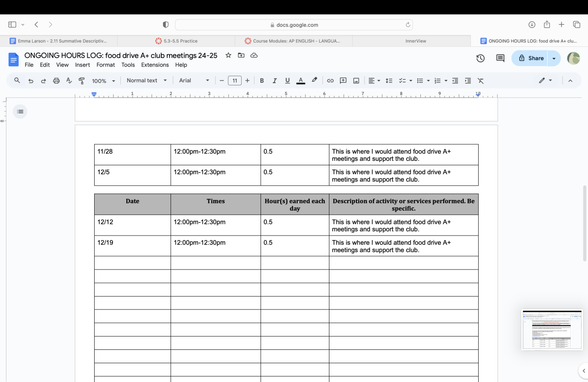Click the Google account avatar
Screen dimensions: 588x382
click(573, 58)
